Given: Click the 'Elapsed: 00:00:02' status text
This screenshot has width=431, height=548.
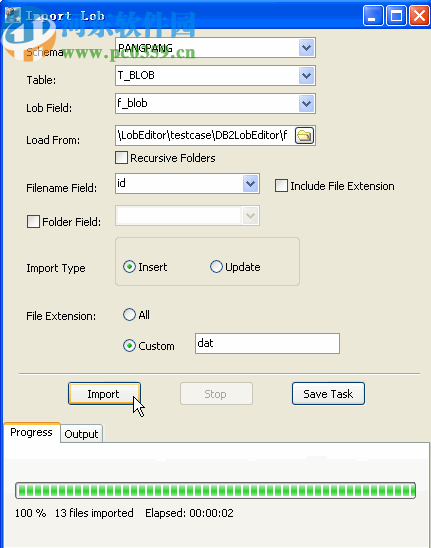Looking at the screenshot, I should [189, 513].
